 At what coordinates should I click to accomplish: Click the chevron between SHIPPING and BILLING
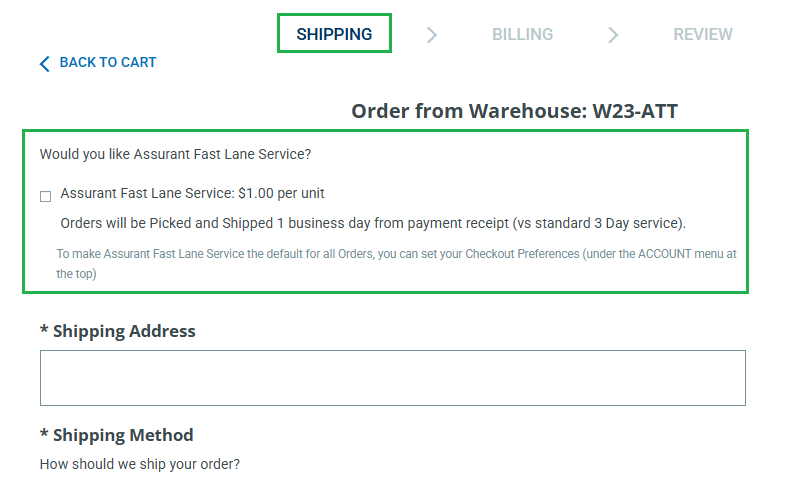(432, 35)
